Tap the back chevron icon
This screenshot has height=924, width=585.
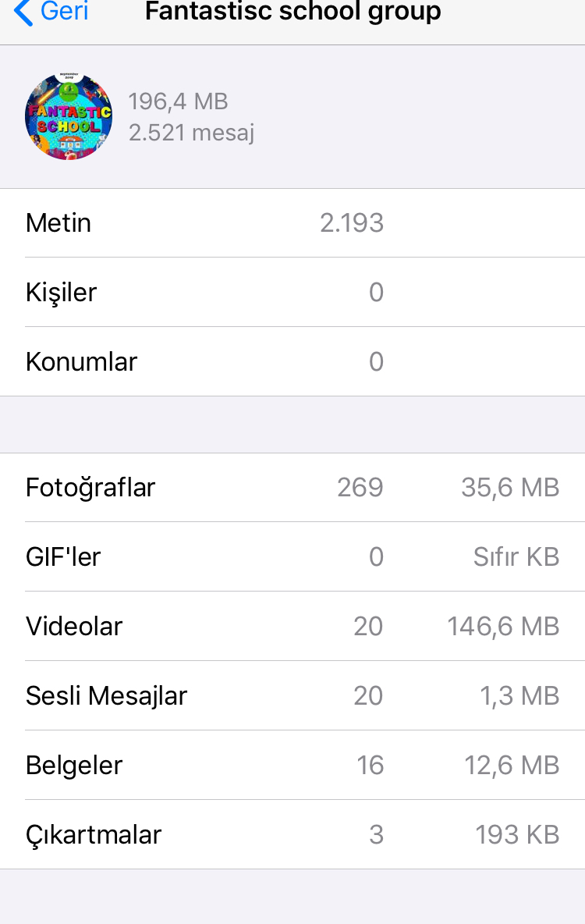[x=23, y=12]
